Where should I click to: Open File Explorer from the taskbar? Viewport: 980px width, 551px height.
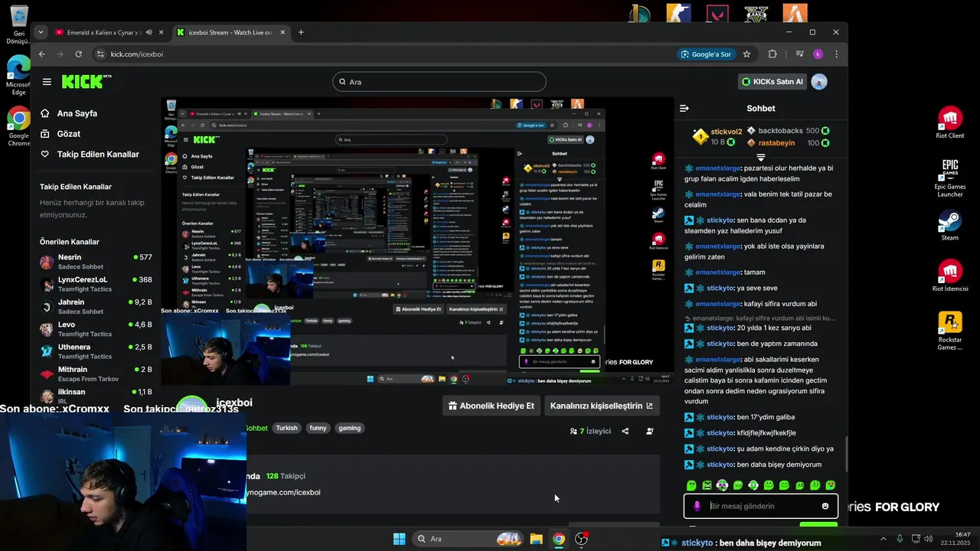tap(536, 539)
